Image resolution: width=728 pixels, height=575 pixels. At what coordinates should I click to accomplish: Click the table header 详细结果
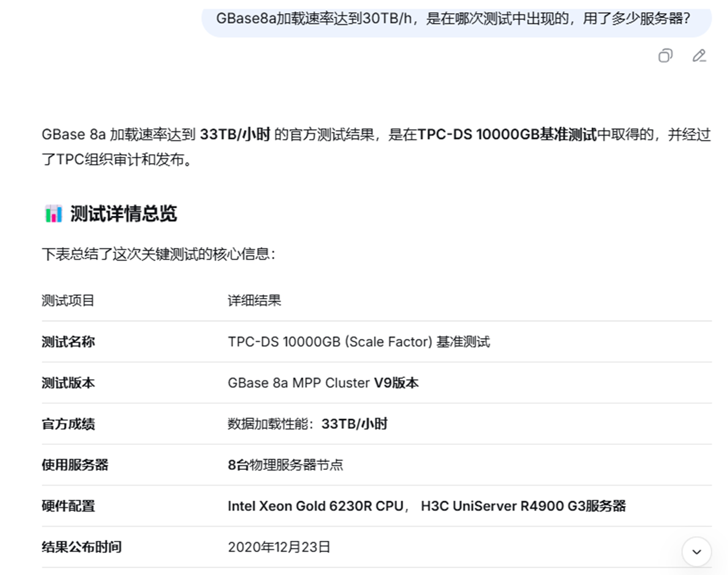click(x=254, y=301)
